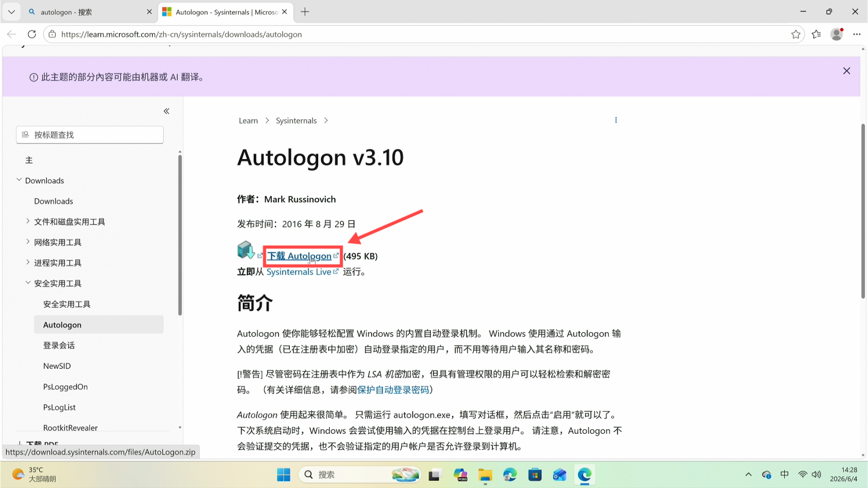Switch to the active Edge window icon
868x488 pixels.
coord(584,475)
